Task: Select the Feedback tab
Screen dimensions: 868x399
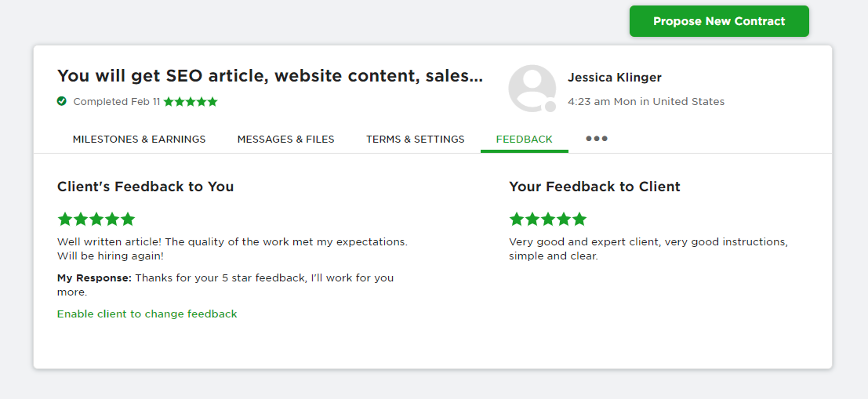Action: [524, 140]
